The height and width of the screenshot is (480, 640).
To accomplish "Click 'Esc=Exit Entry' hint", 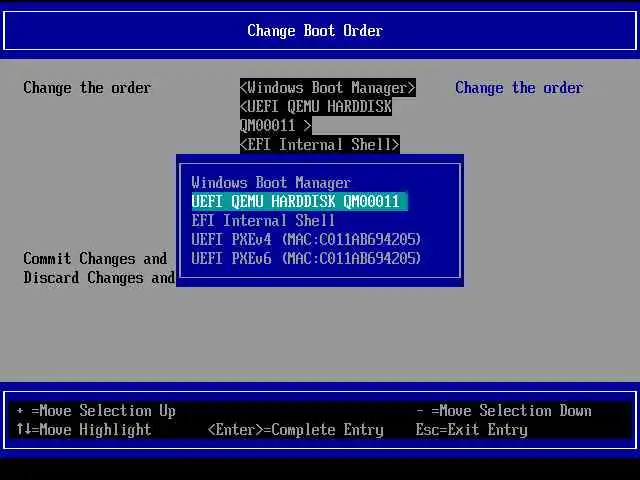I will coord(471,429).
